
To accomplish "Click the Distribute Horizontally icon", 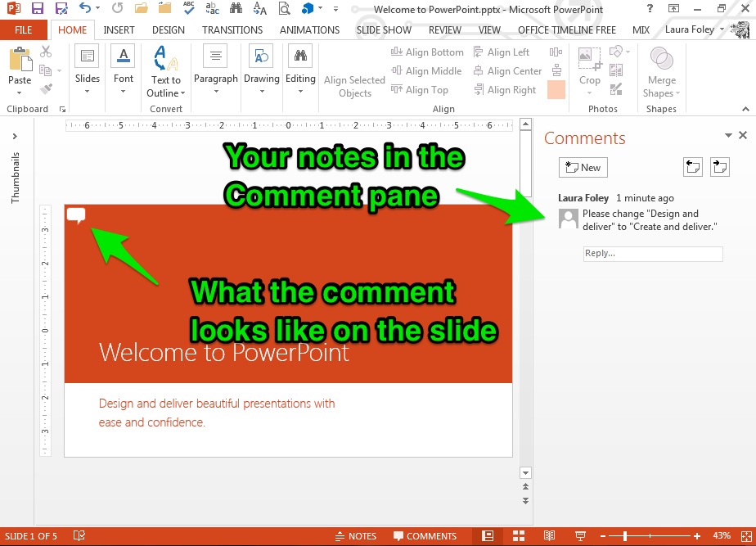I will point(556,52).
